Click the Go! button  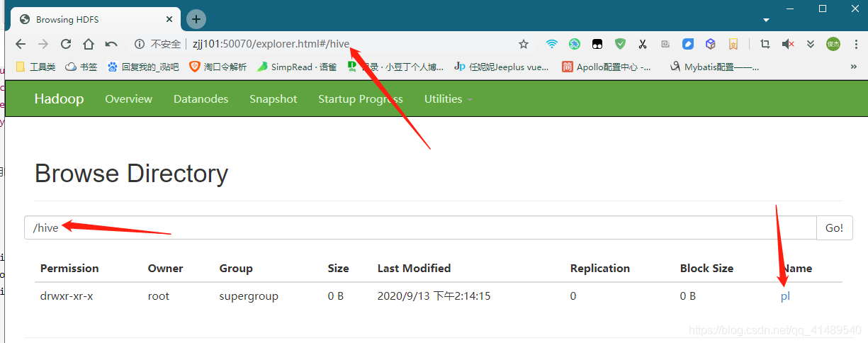coord(835,227)
